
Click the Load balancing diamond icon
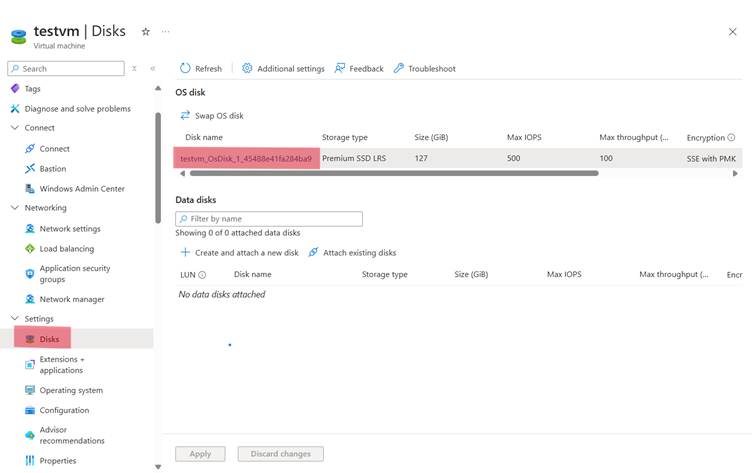30,248
